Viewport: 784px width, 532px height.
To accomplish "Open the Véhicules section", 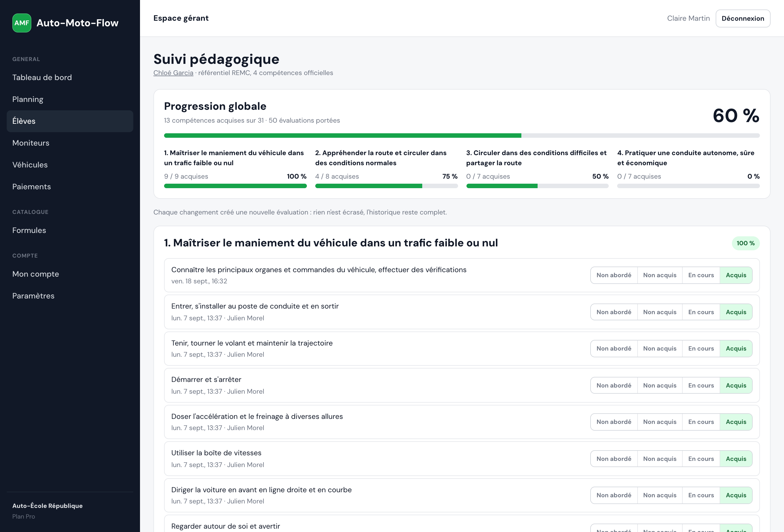I will click(70, 165).
